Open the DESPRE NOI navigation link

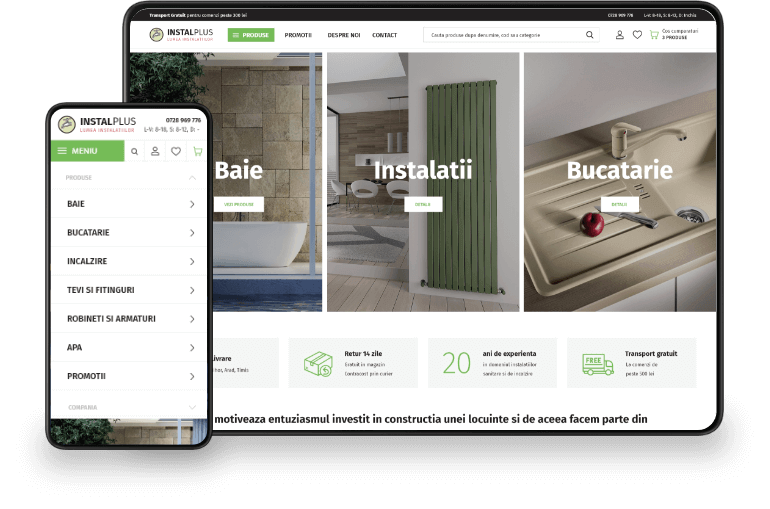point(344,35)
